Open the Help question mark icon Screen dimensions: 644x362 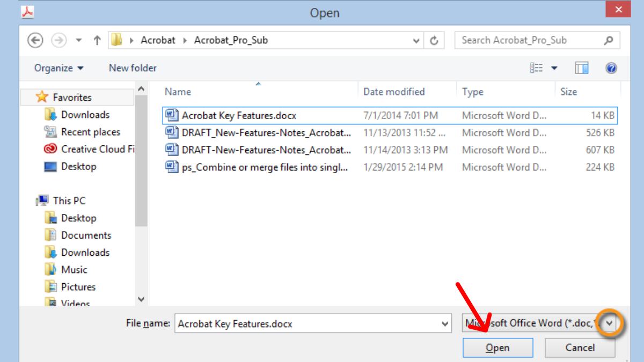click(611, 68)
